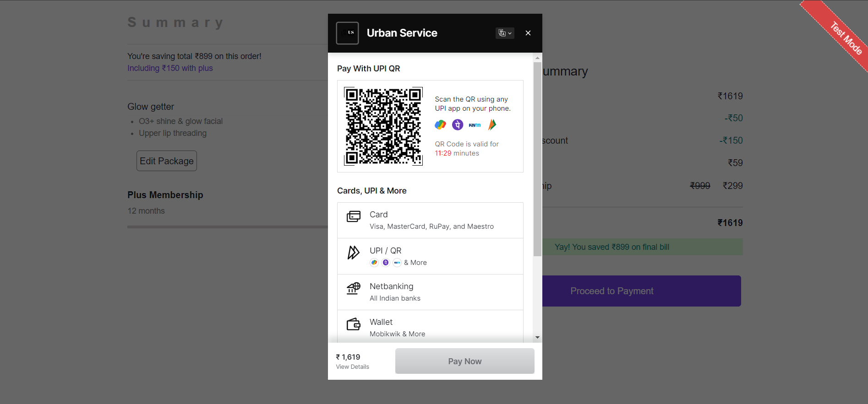Click the -₹150 discount value
Viewport: 868px width, 404px height.
click(x=731, y=140)
